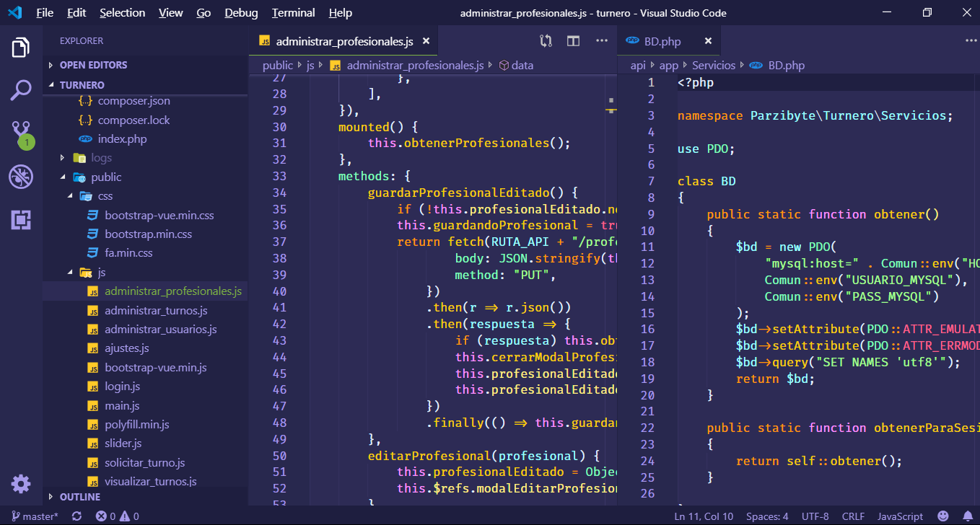980x525 pixels.
Task: Open Source Control view with badge 1
Action: [x=21, y=133]
